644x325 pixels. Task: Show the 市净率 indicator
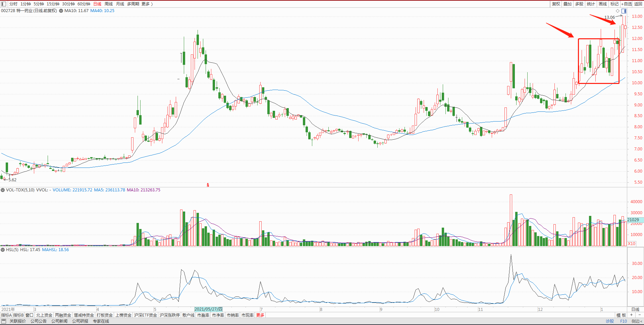click(x=218, y=315)
